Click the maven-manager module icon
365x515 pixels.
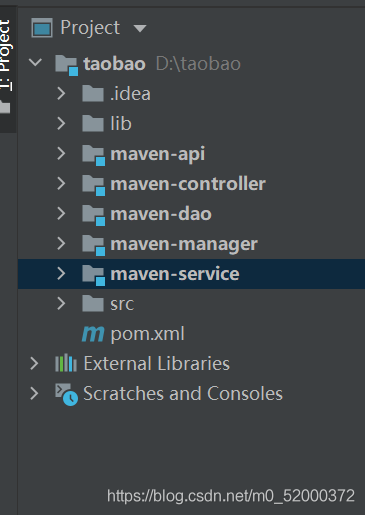pos(94,245)
